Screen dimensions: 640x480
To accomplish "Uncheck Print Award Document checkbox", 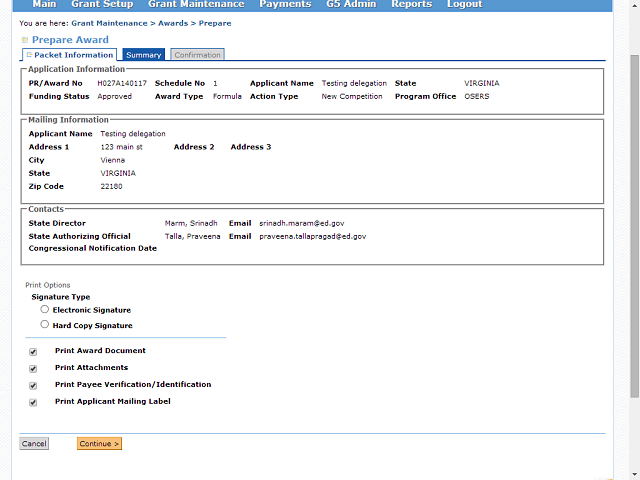I will coord(33,351).
